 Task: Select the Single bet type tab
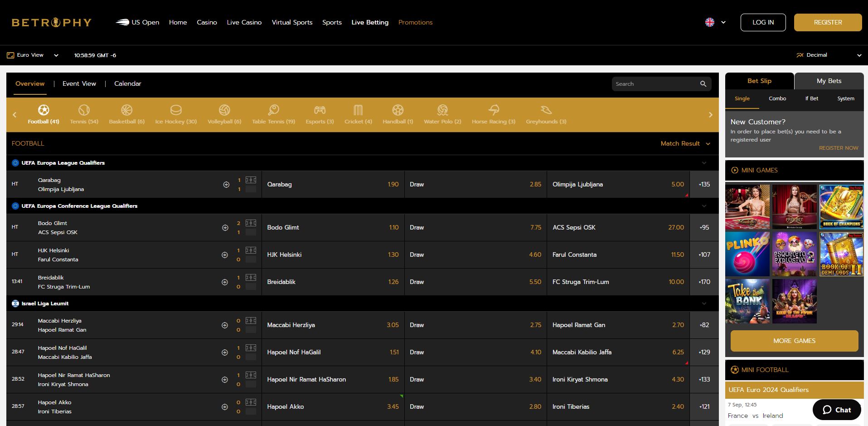coord(742,98)
